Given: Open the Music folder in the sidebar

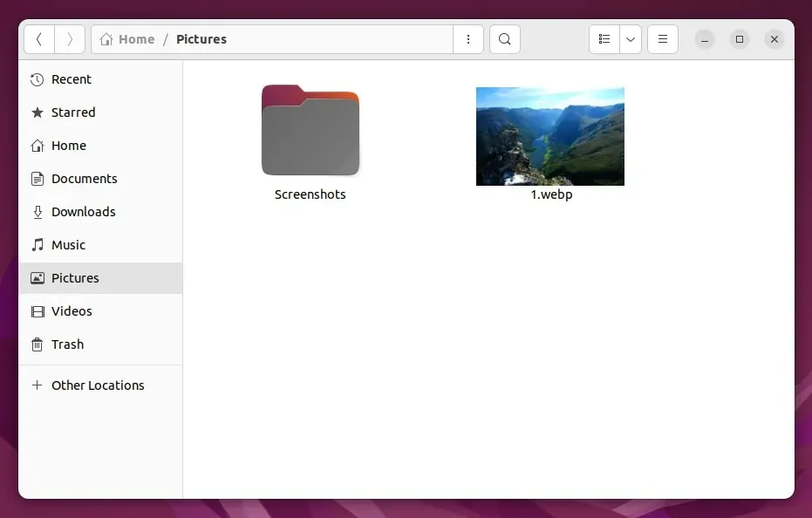Looking at the screenshot, I should click(67, 245).
